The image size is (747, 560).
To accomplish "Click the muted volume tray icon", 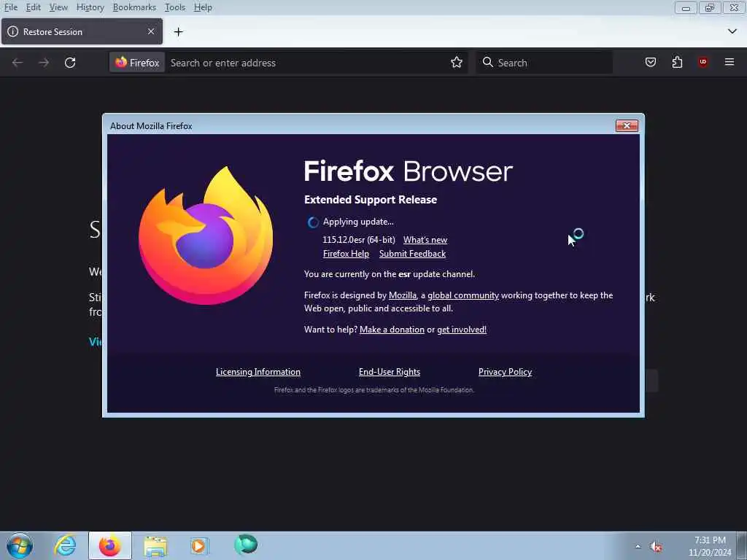I will point(657,547).
